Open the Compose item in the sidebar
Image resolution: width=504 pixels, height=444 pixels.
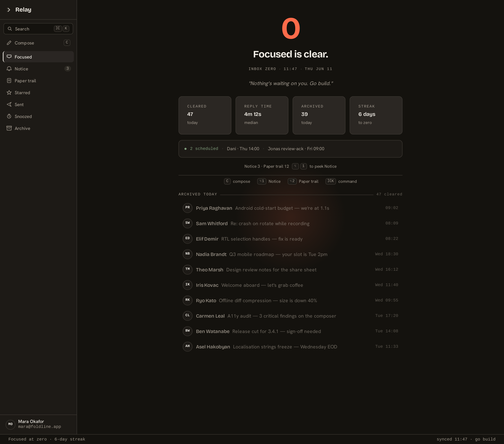point(38,43)
